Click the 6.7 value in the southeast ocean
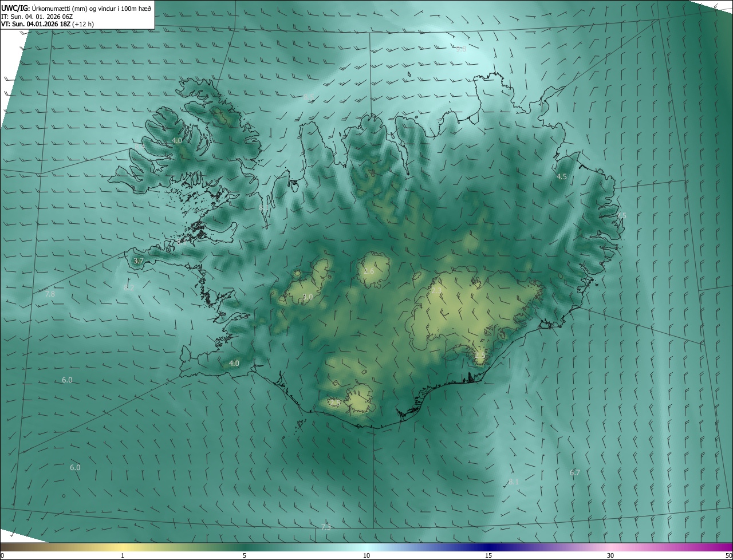 coord(575,472)
